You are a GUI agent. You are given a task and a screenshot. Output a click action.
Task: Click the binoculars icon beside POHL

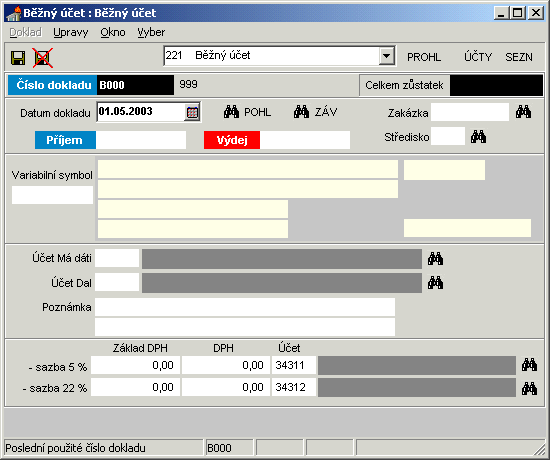click(232, 112)
